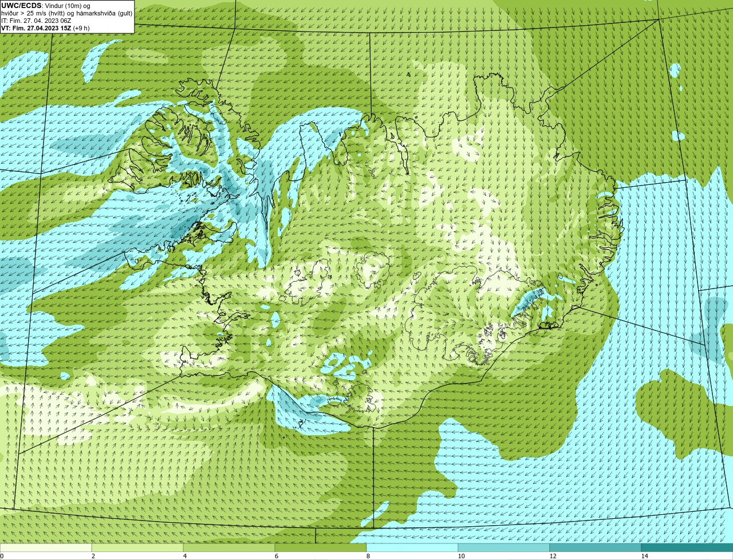Viewport: 733px width, 560px height.
Task: Click the legend scale label '8'
Action: click(368, 556)
